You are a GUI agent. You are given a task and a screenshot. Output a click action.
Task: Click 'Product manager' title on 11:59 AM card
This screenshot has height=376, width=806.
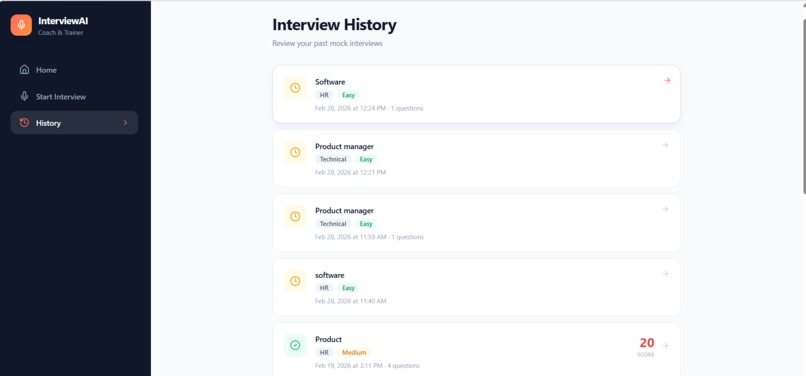coord(344,211)
